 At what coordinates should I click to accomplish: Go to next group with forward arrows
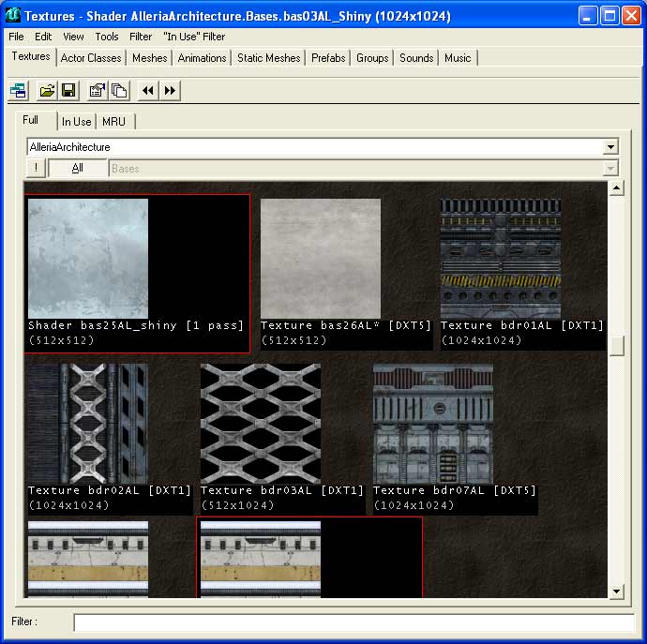170,90
